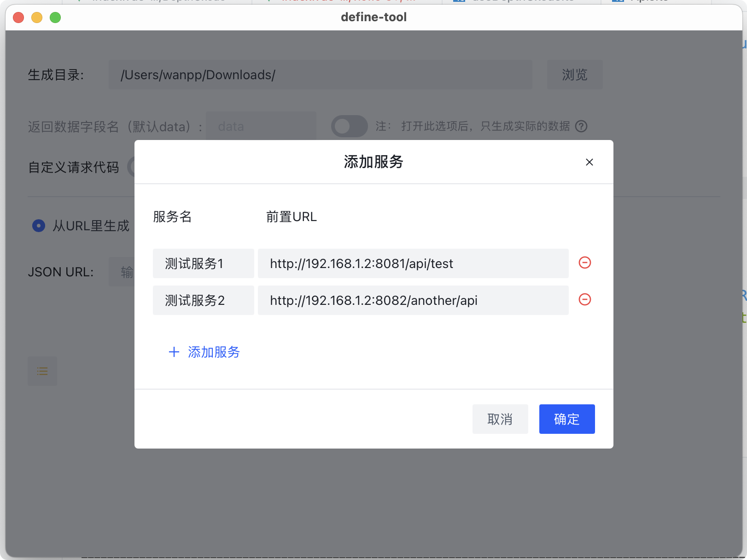Click the 添加服务 link text

214,352
